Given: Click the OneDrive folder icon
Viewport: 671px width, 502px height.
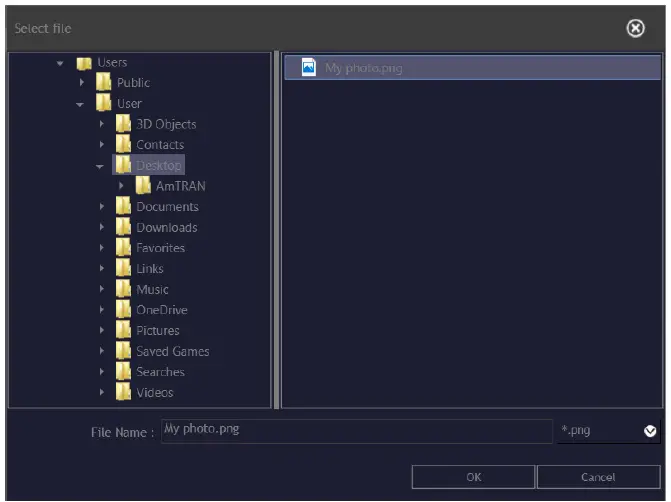Looking at the screenshot, I should (123, 309).
